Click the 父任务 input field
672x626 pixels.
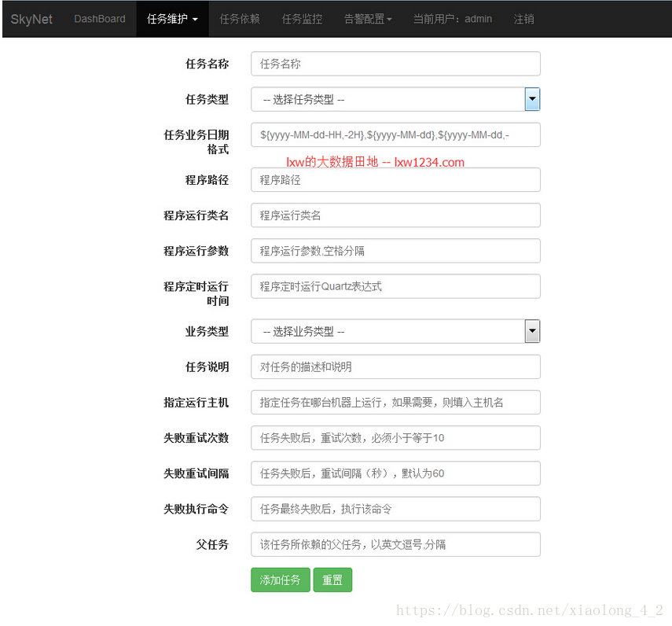[x=395, y=545]
